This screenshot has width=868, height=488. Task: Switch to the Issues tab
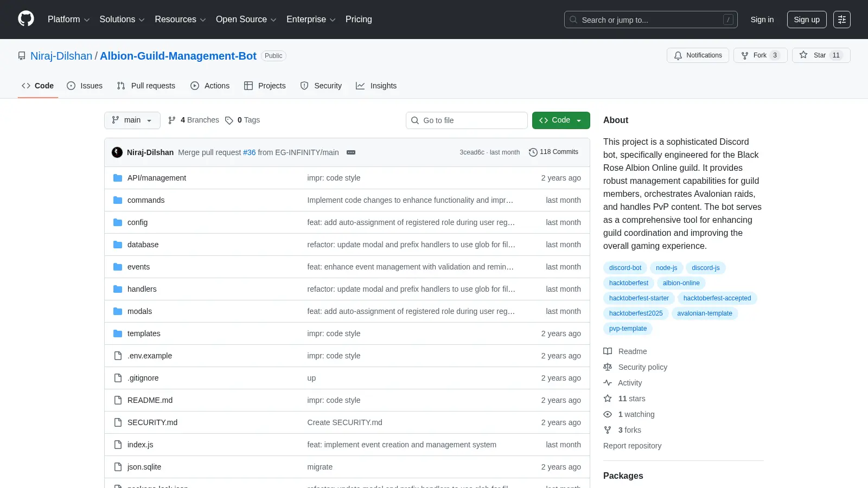tap(85, 86)
